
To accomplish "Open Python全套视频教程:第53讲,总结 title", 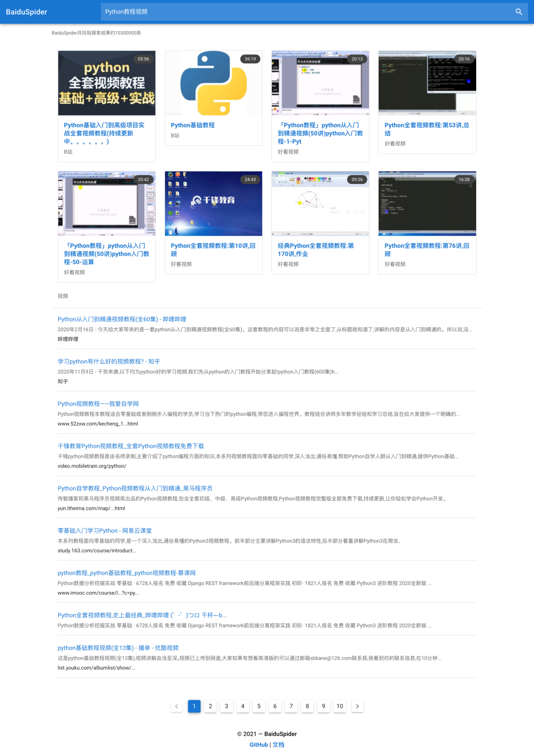I will [427, 129].
